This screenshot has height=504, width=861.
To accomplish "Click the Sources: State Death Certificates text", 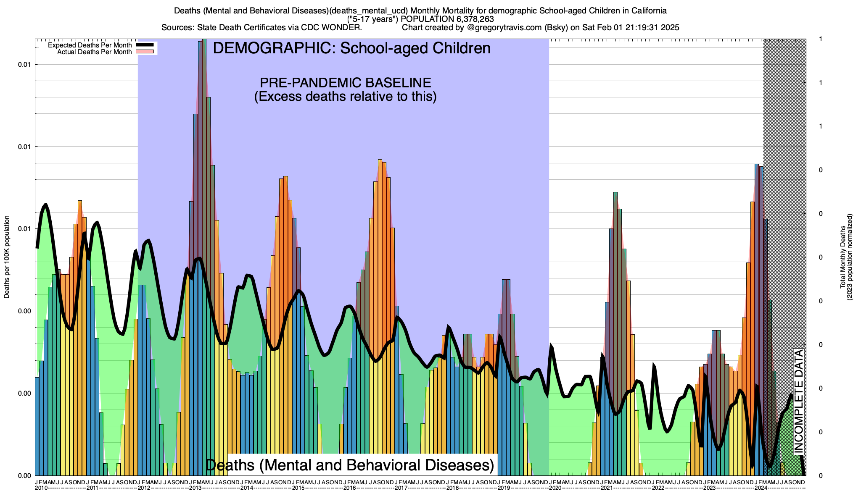I will (261, 28).
